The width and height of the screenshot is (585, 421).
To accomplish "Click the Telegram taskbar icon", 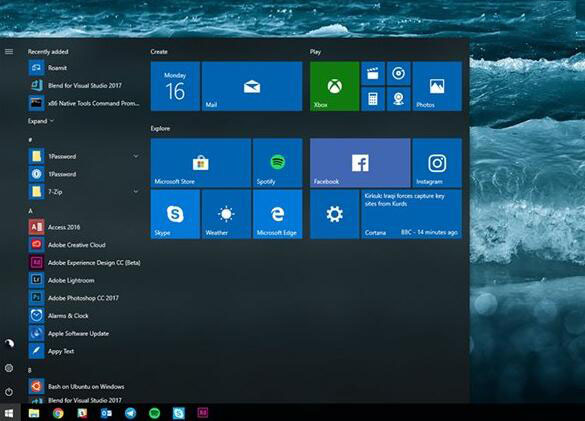I will [130, 413].
